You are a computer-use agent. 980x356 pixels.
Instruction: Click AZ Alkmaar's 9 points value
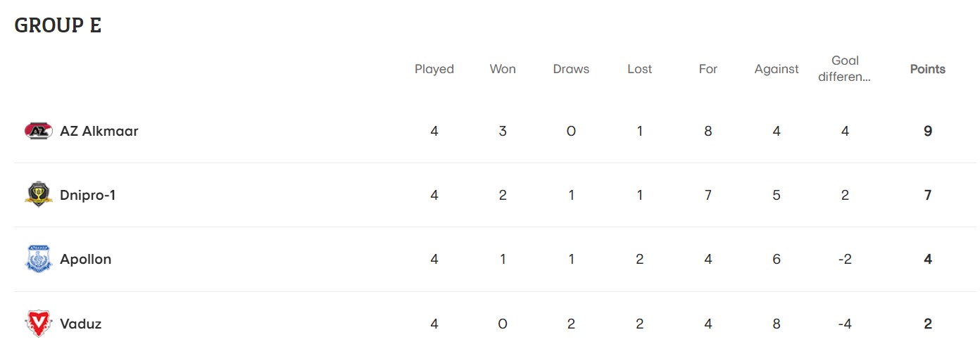[928, 131]
